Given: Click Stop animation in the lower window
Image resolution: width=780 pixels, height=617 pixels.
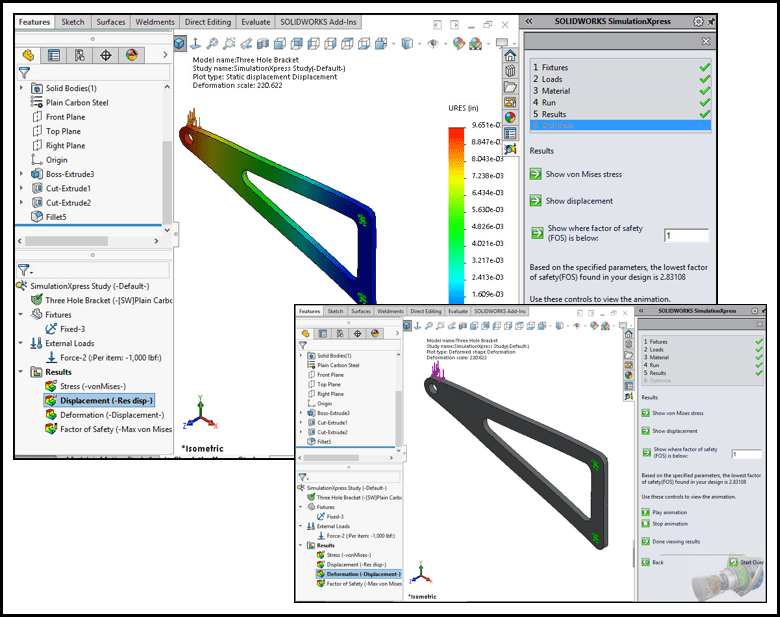Looking at the screenshot, I should click(670, 523).
